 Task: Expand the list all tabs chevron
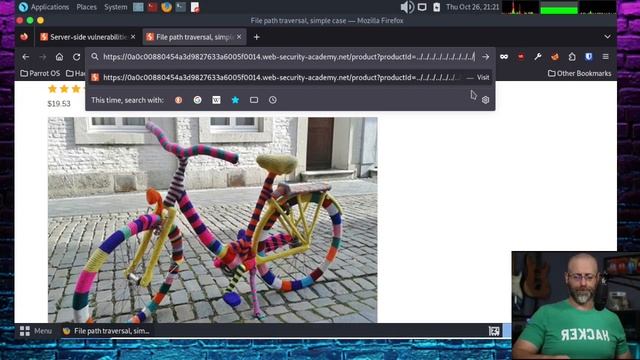[607, 37]
